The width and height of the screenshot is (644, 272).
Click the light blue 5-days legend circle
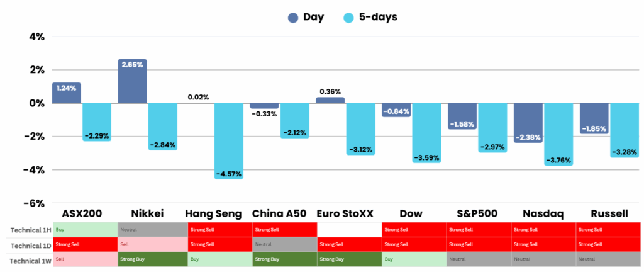(350, 18)
